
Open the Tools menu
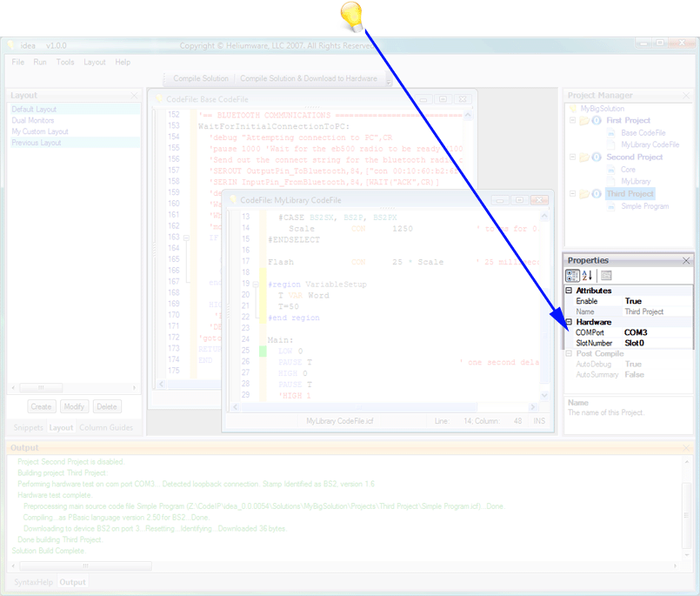click(63, 62)
